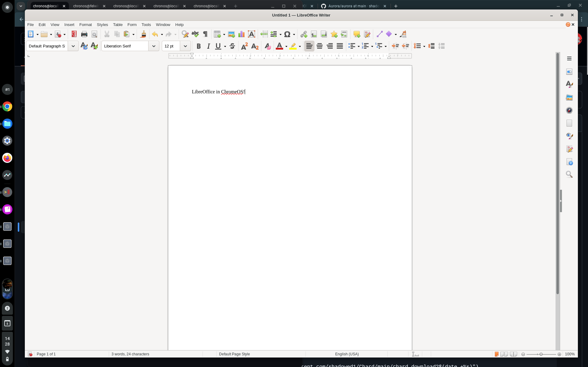
Task: Insert a text box
Action: coord(252,34)
